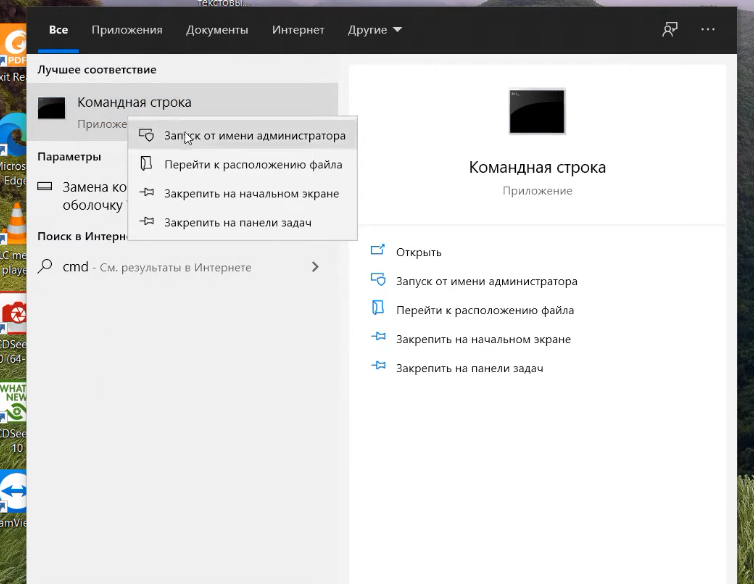Click Закрепить на начальном экране in right pane
This screenshot has width=754, height=584.
click(483, 339)
